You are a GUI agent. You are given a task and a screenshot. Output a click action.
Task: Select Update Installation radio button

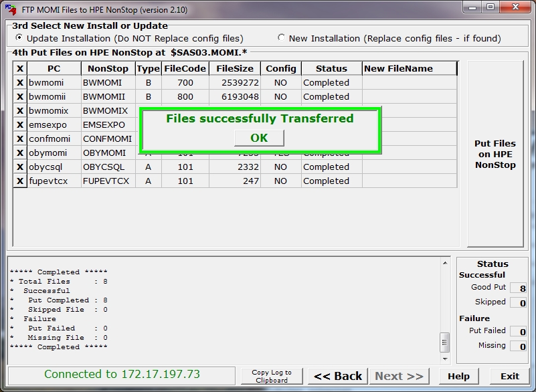(18, 38)
